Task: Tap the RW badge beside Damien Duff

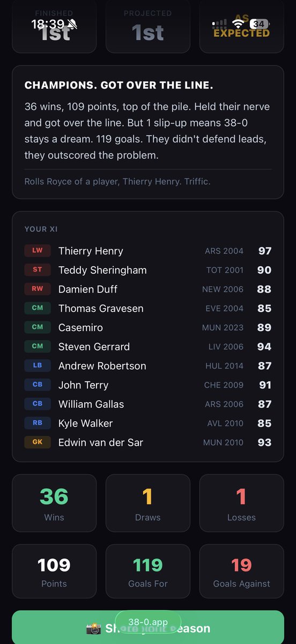Action: tap(38, 289)
